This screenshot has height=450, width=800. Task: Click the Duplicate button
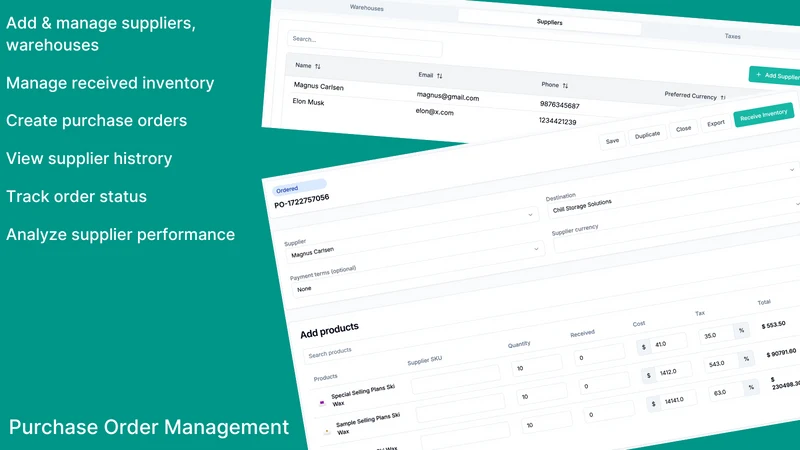(x=647, y=135)
